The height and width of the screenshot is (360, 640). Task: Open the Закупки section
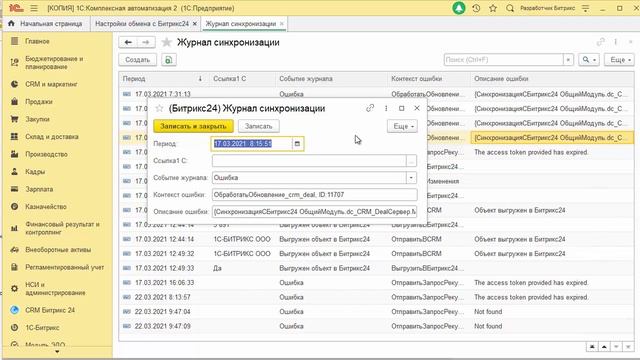point(37,119)
